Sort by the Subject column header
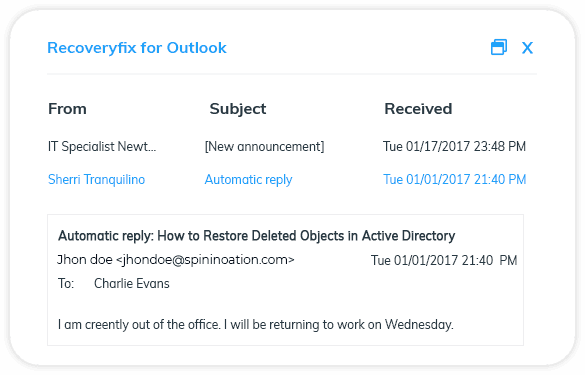585x375 pixels. 238,109
